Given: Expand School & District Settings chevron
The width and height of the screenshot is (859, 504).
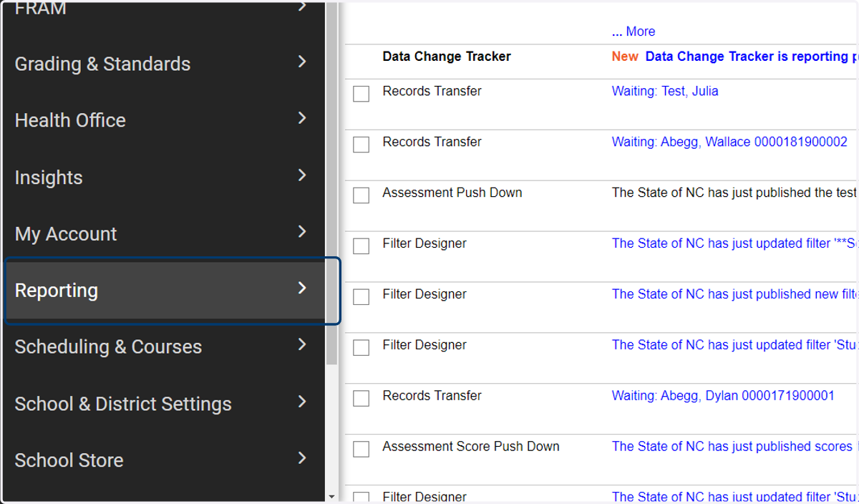Looking at the screenshot, I should pos(302,402).
